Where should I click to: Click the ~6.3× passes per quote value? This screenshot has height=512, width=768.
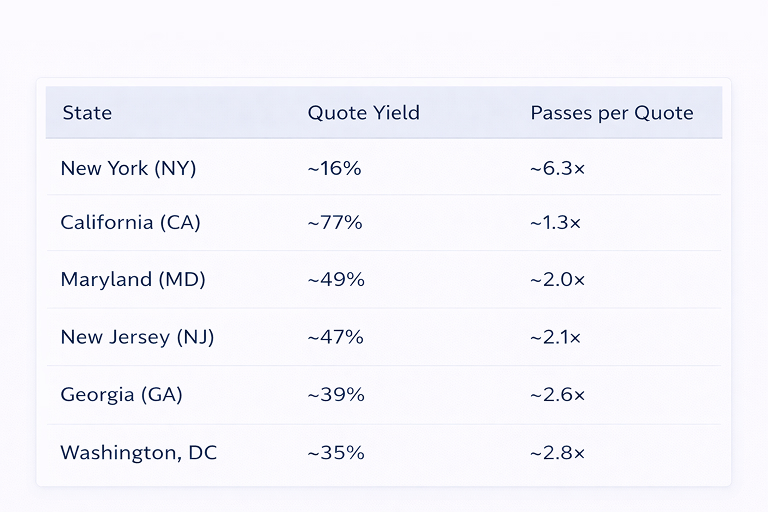click(x=557, y=168)
